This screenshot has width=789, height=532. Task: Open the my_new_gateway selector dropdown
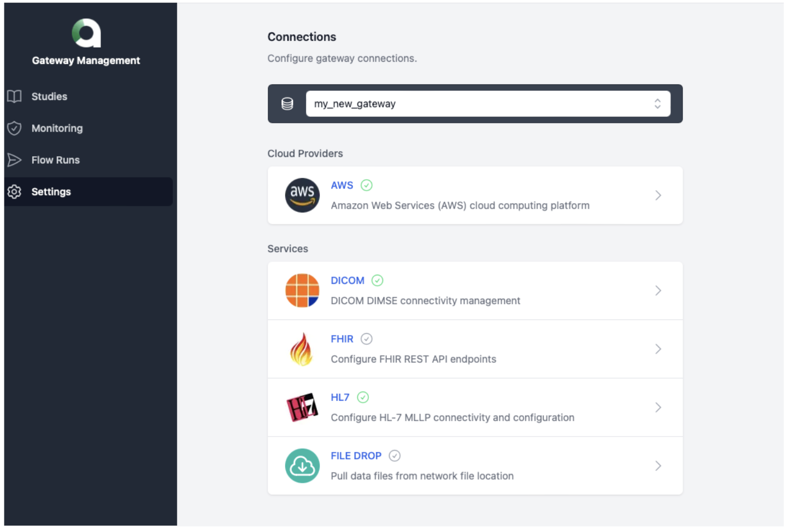[488, 104]
